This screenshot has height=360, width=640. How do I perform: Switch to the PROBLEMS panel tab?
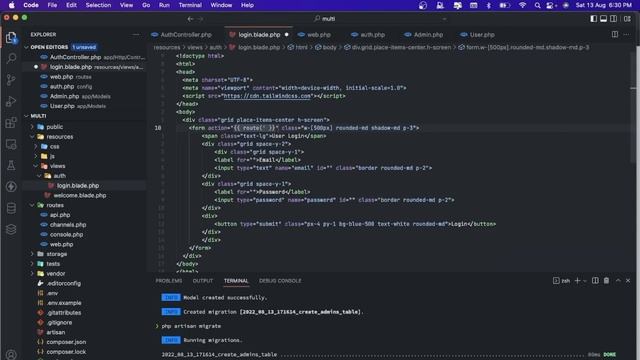tap(169, 281)
